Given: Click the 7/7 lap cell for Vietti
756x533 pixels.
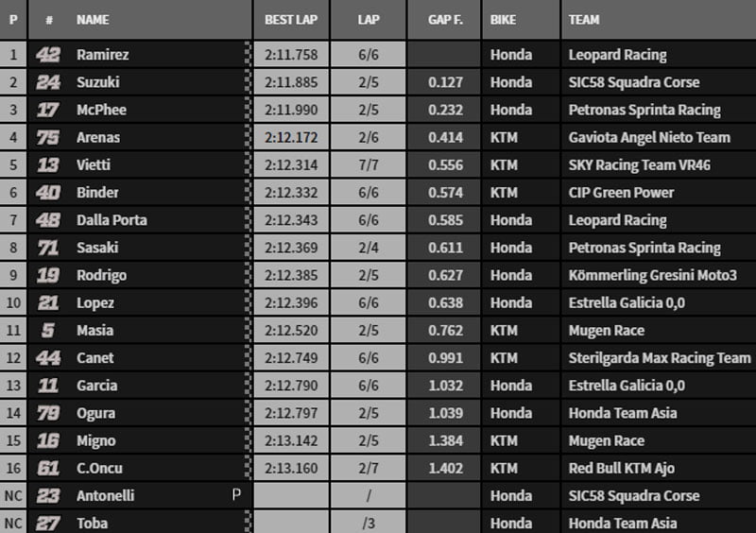Looking at the screenshot, I should (369, 165).
